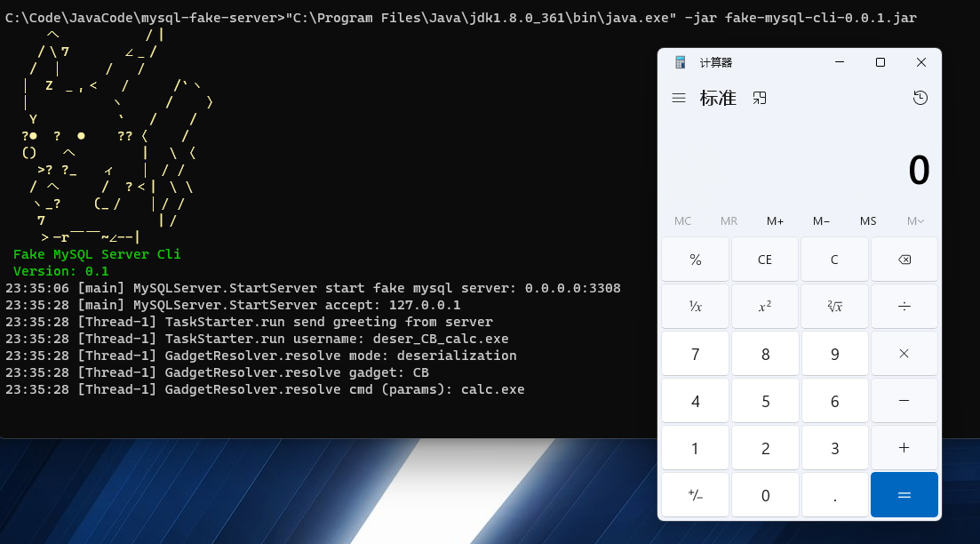This screenshot has width=980, height=544.
Task: Maximize the Calculator window
Action: tap(880, 62)
